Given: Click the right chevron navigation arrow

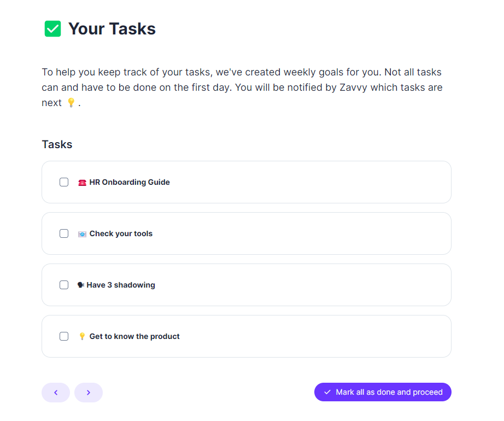Looking at the screenshot, I should coord(89,392).
